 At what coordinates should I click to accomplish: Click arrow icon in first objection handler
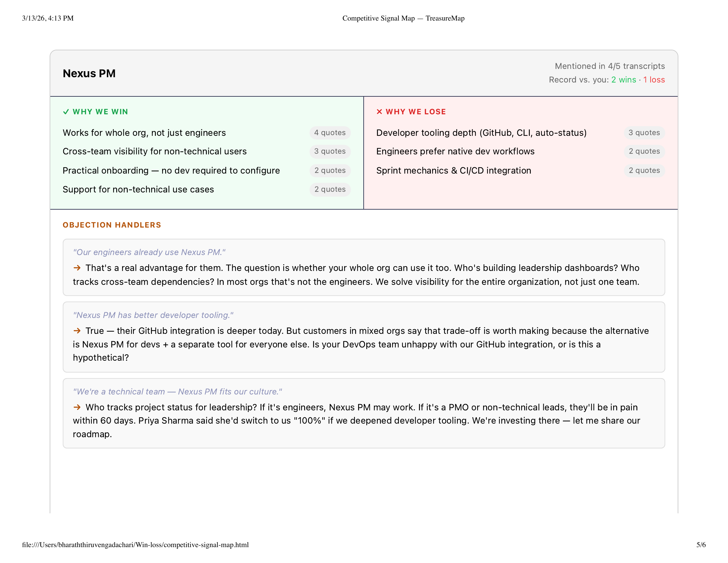point(77,268)
